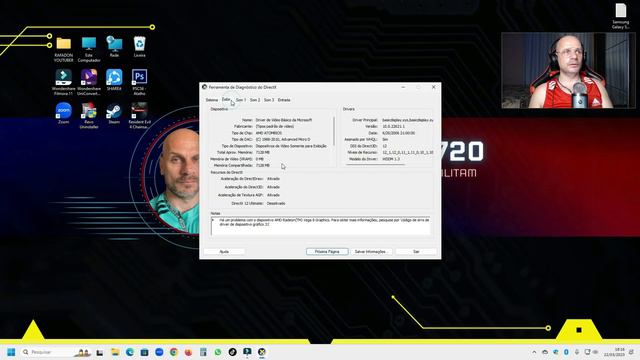This screenshot has height=360, width=640.
Task: Launch Steam desktop shortcut
Action: [x=114, y=113]
